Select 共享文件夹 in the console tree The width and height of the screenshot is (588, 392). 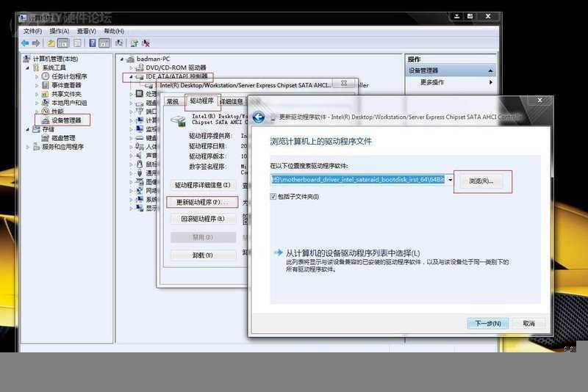click(x=66, y=94)
